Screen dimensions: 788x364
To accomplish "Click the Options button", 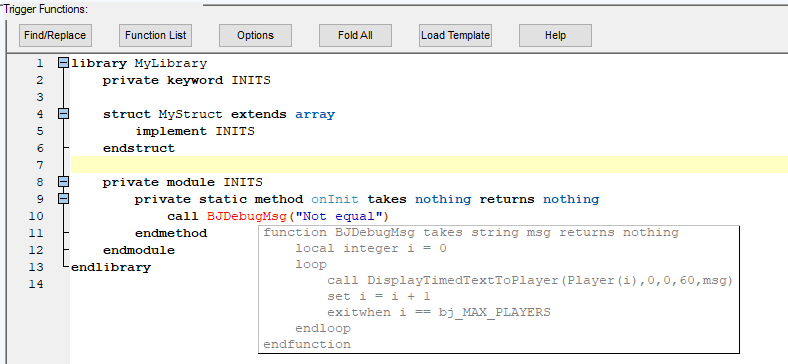I will click(255, 35).
